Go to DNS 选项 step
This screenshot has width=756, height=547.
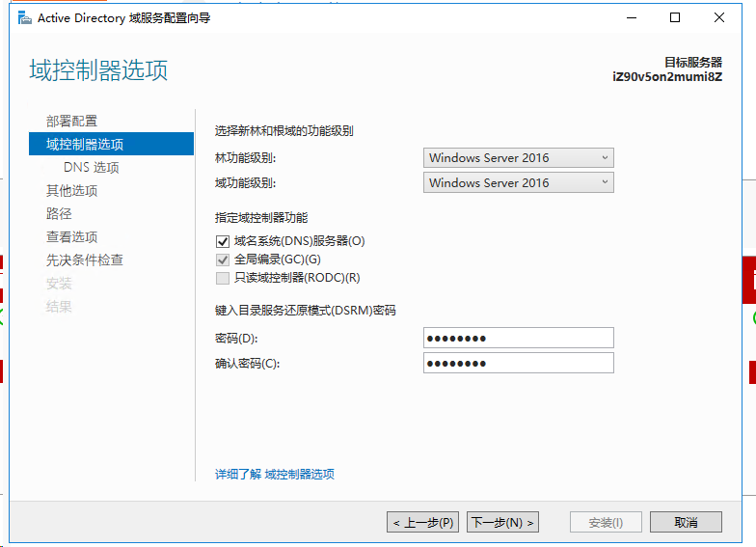(x=91, y=168)
